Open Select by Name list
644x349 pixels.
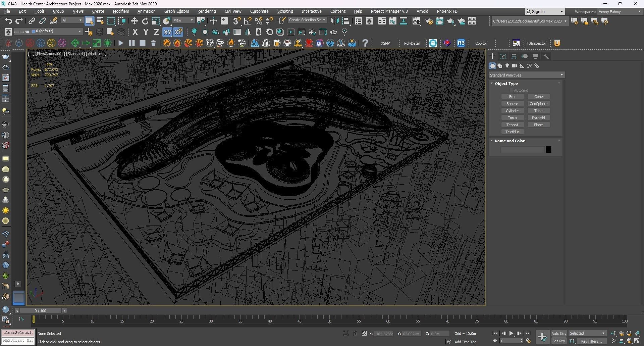coord(100,21)
